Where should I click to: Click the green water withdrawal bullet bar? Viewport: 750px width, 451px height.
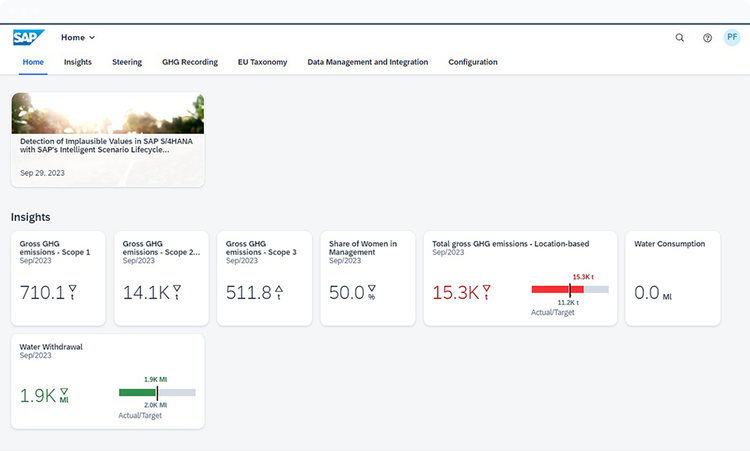point(157,393)
